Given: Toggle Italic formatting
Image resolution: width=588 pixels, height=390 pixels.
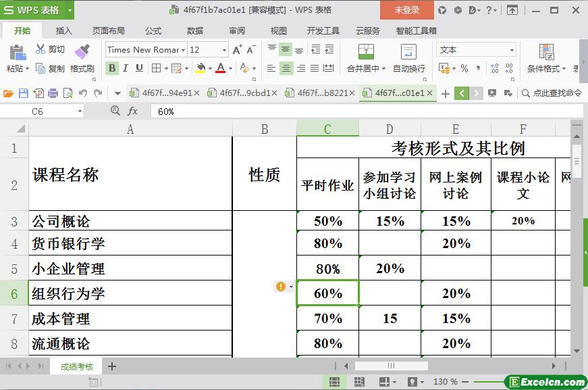Looking at the screenshot, I should [126, 68].
